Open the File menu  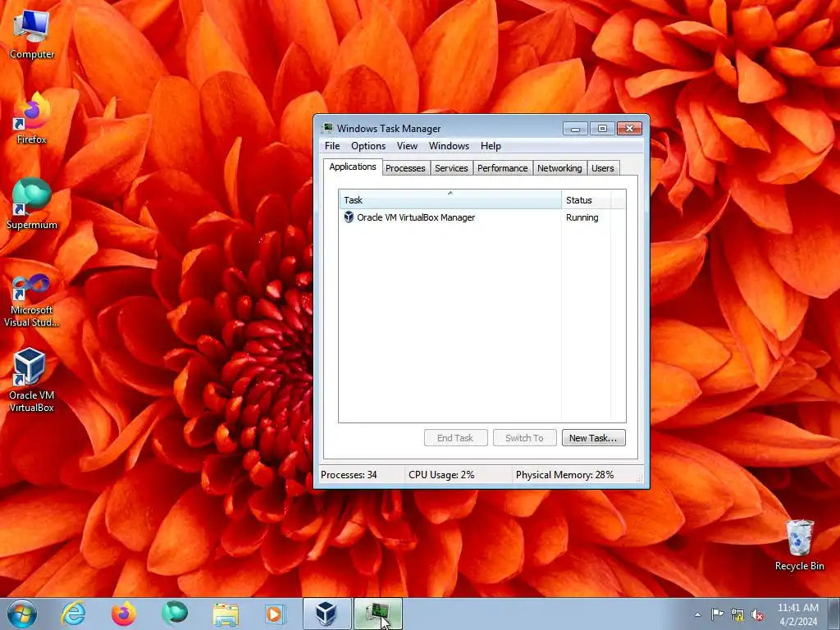(x=332, y=146)
